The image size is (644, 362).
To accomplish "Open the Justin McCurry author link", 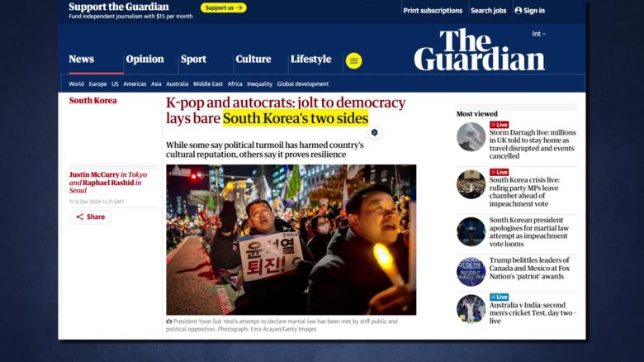I will coord(94,175).
